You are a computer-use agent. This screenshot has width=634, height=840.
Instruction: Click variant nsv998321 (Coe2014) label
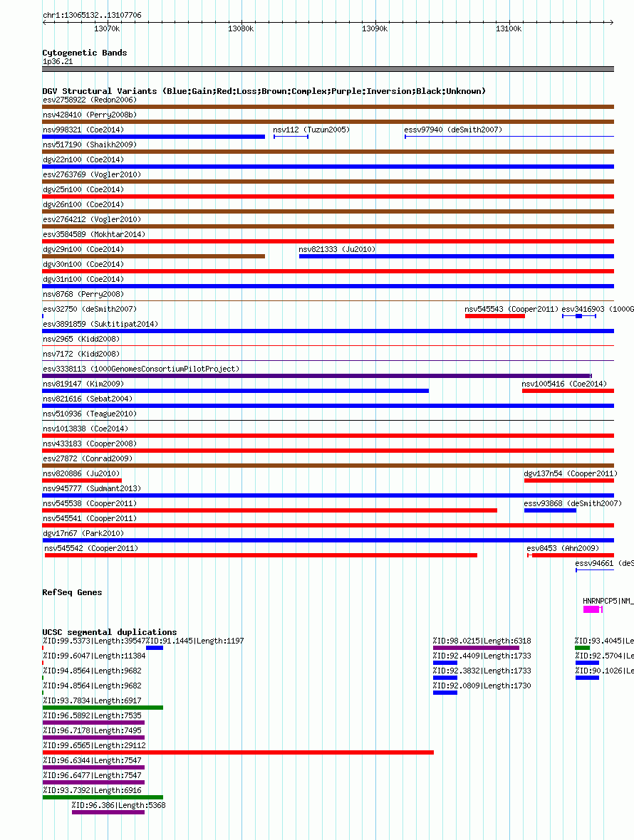point(83,130)
